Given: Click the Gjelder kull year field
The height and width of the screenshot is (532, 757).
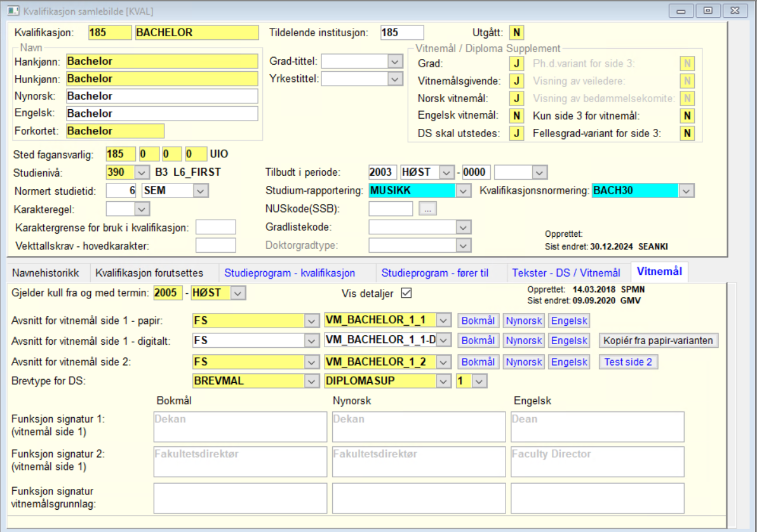Looking at the screenshot, I should pyautogui.click(x=168, y=293).
